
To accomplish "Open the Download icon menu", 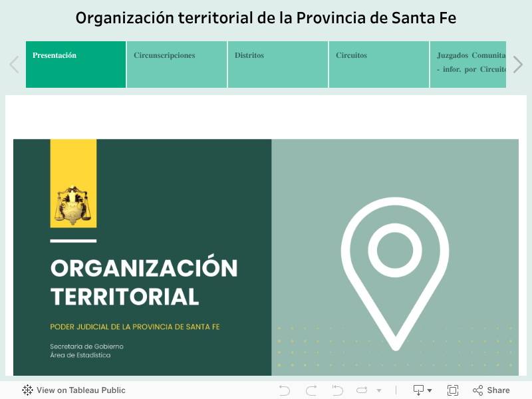I will pos(419,390).
